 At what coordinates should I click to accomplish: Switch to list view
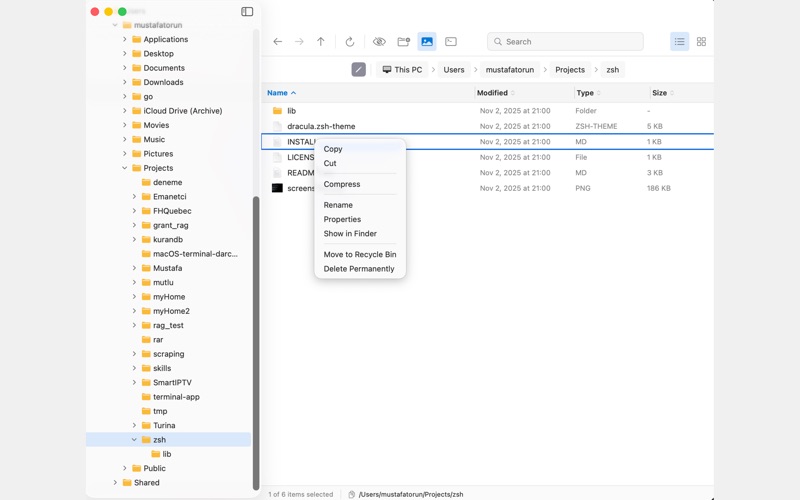[679, 42]
